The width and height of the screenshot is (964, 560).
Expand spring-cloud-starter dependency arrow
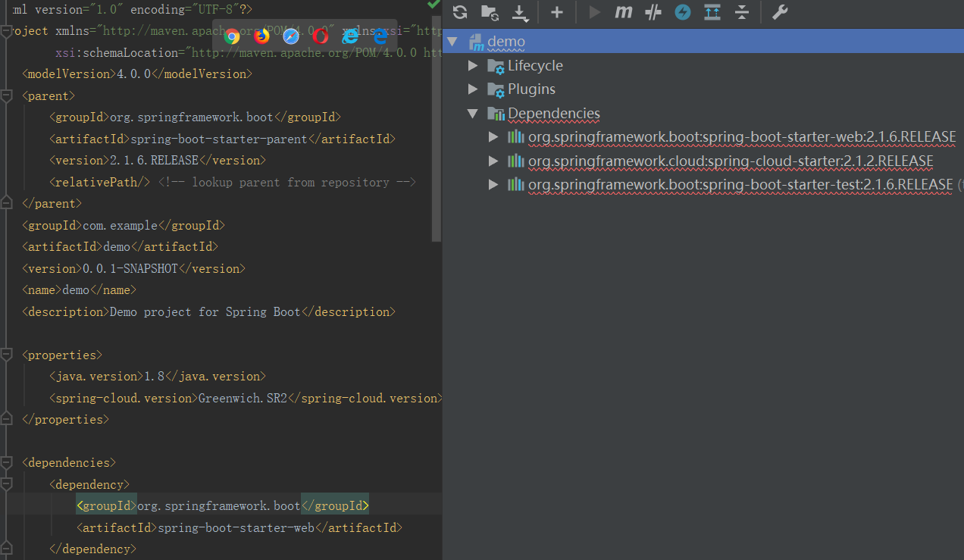pos(493,161)
